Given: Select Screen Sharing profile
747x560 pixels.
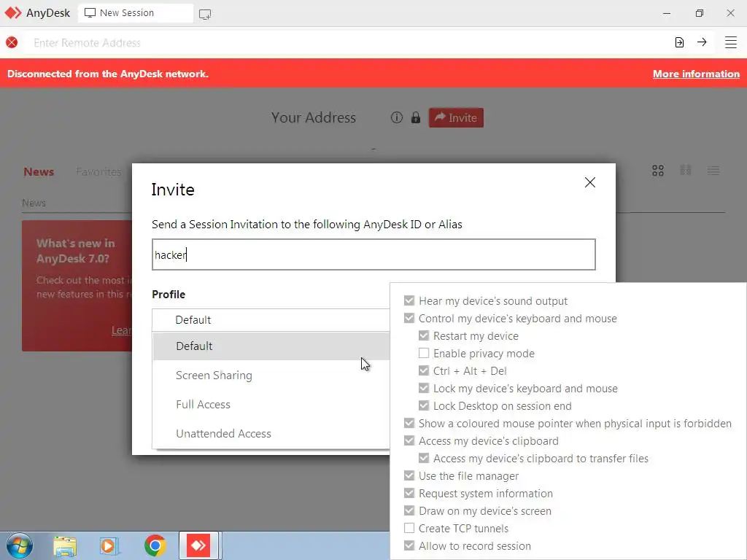Looking at the screenshot, I should coord(271,376).
